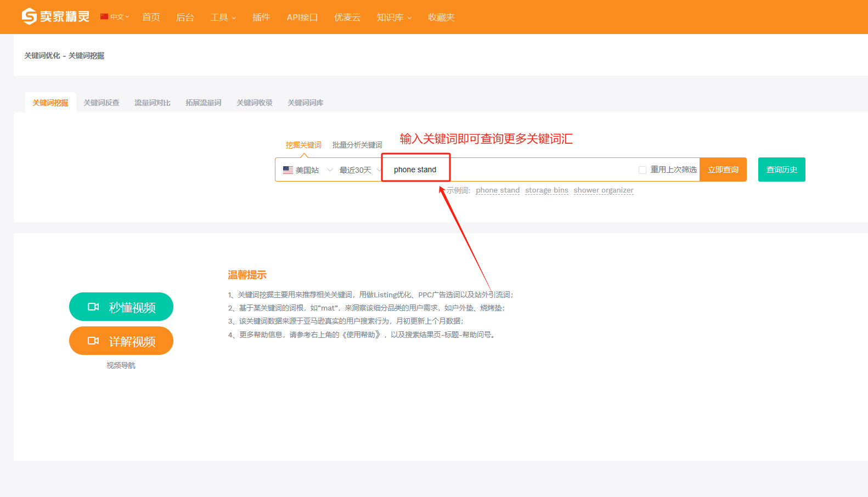Viewport: 868px width, 497px height.
Task: Click the 卖家精灵 logo
Action: [x=55, y=16]
